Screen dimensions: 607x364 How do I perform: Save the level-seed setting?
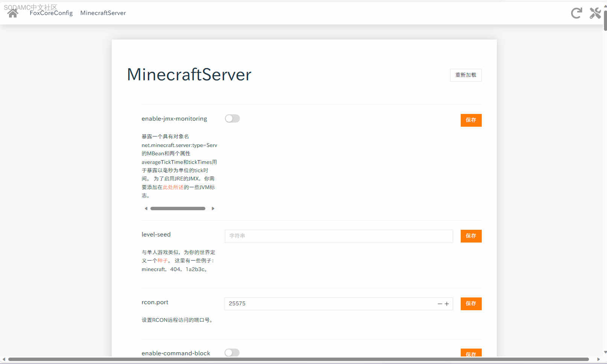[471, 236]
